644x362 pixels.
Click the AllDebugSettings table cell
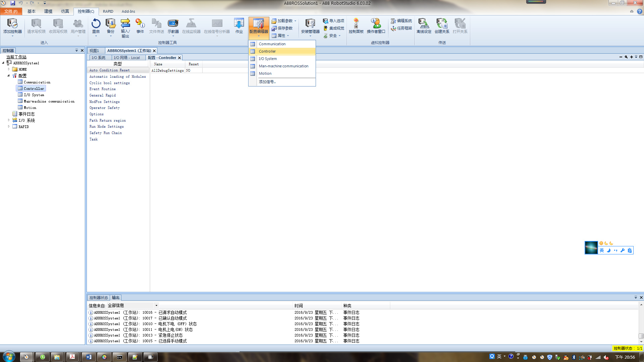tap(167, 70)
